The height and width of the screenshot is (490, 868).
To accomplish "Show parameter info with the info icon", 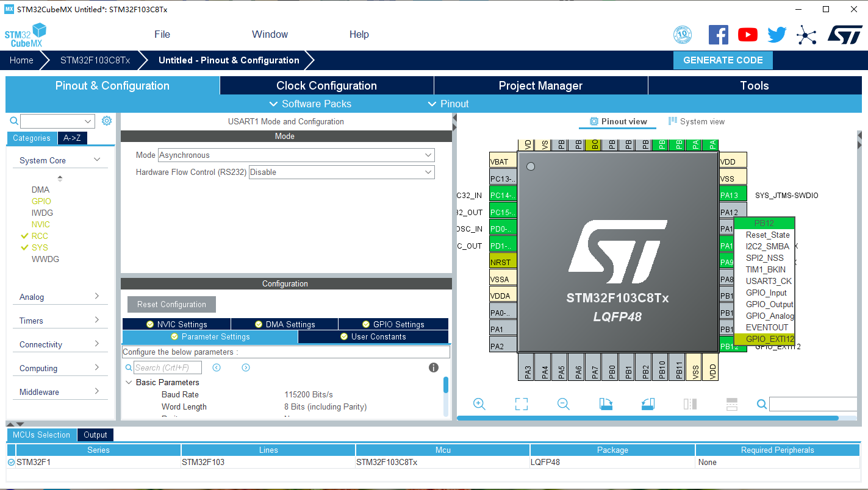I will tap(434, 367).
